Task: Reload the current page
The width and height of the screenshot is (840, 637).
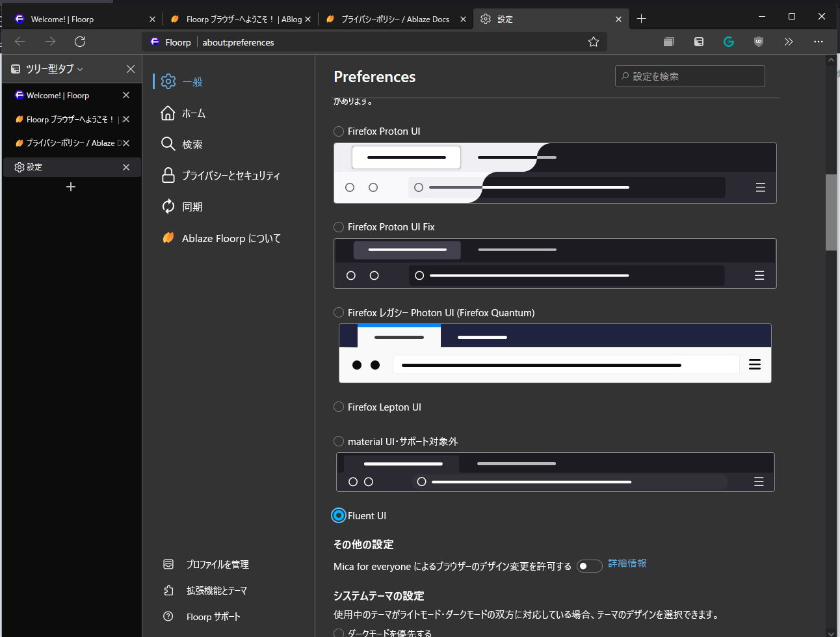Action: coord(80,42)
